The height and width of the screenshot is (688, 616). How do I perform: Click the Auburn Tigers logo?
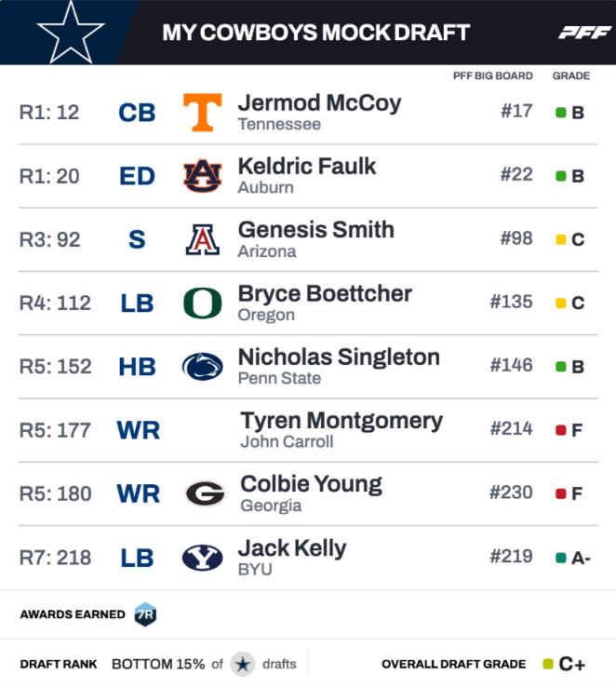(x=202, y=176)
